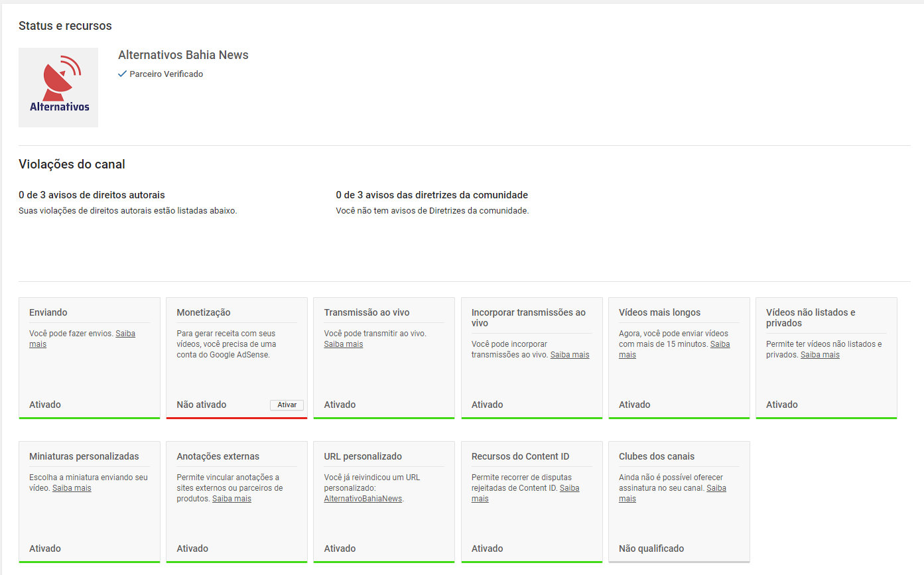Image resolution: width=924 pixels, height=575 pixels.
Task: Click the Google AdSense requirement text in Monetização
Action: [x=226, y=344]
